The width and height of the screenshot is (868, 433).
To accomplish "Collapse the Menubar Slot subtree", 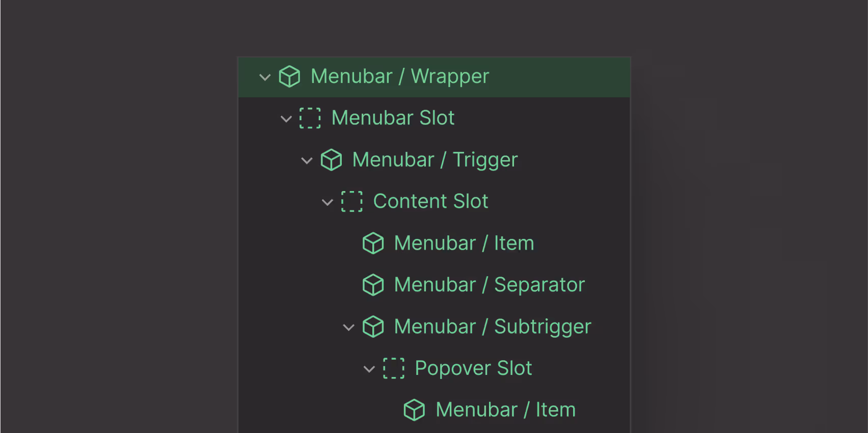I will coord(286,119).
